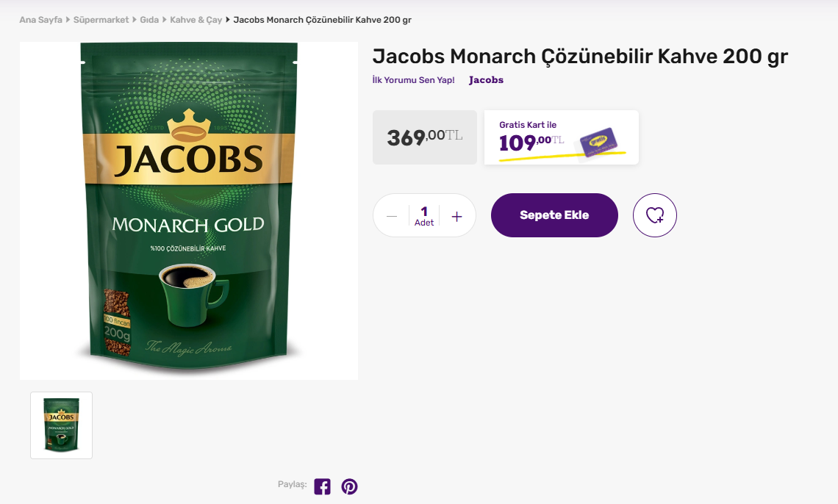Click the product title Jacobs Monarch Çözünebilir Kahve
Image resolution: width=838 pixels, height=504 pixels.
580,57
